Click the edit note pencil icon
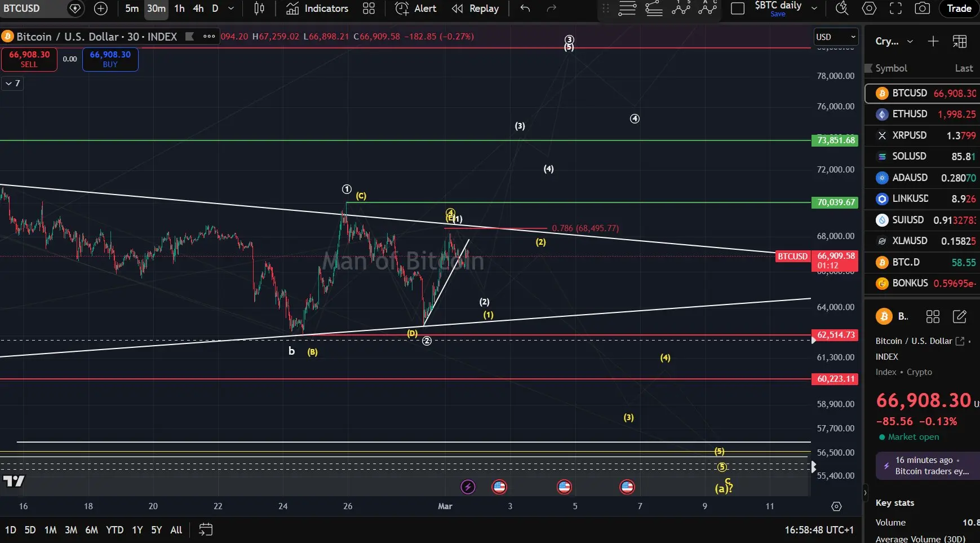This screenshot has width=980, height=543. [x=959, y=316]
